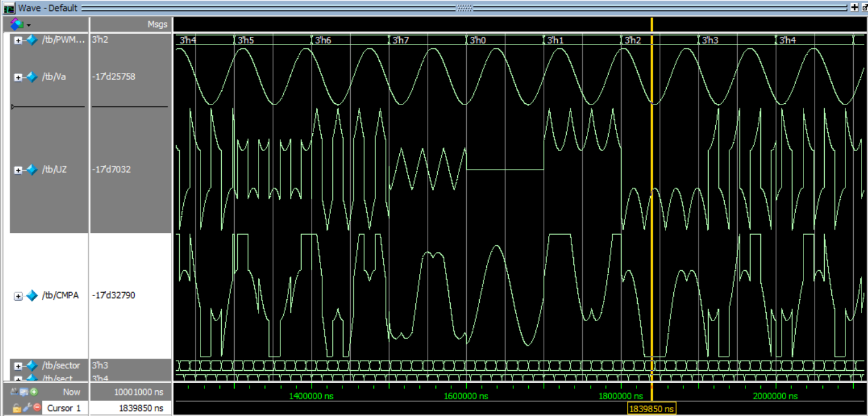Select the /tb/PWM... signal name
This screenshot has height=416, width=868.
coord(63,40)
